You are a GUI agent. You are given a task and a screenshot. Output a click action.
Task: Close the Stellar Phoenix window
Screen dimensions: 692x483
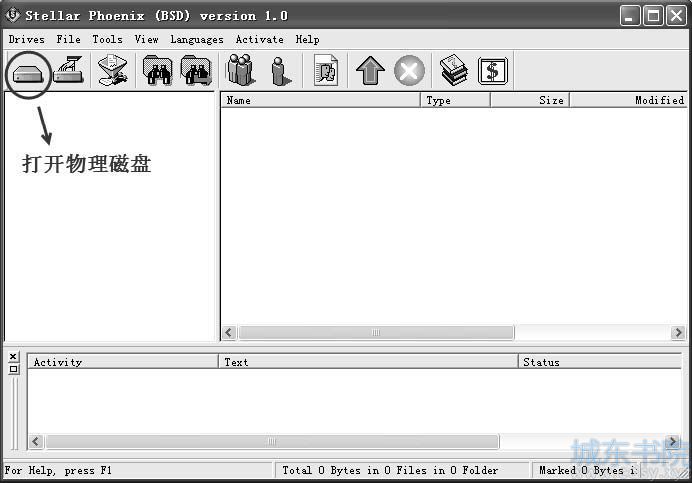(x=677, y=16)
